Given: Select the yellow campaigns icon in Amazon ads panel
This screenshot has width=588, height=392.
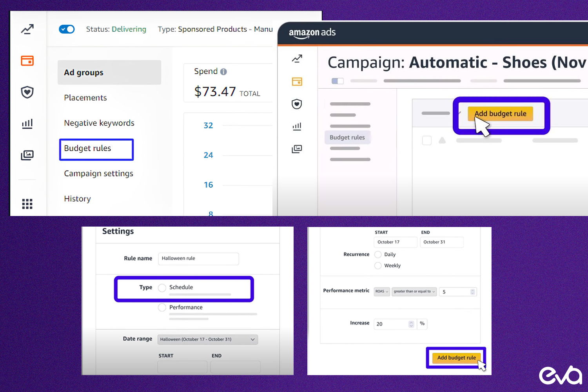Looking at the screenshot, I should (297, 82).
